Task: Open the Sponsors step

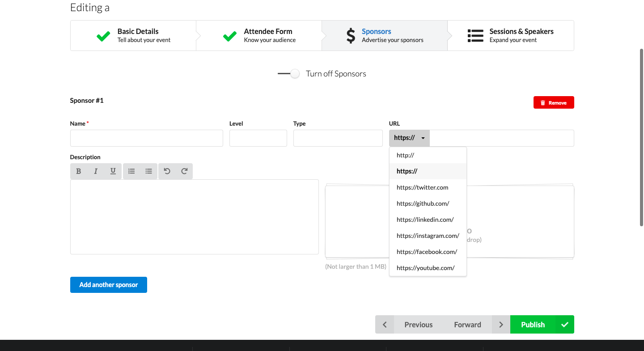Action: 385,35
